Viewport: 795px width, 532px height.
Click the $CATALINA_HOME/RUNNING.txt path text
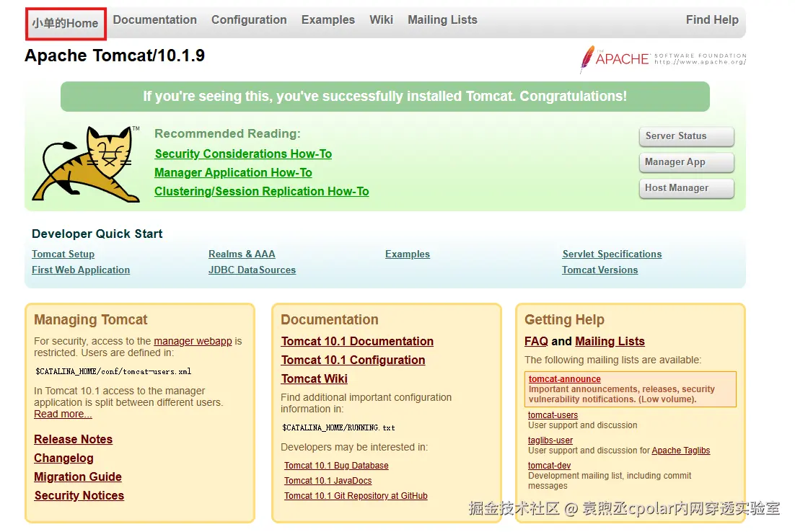pos(338,427)
